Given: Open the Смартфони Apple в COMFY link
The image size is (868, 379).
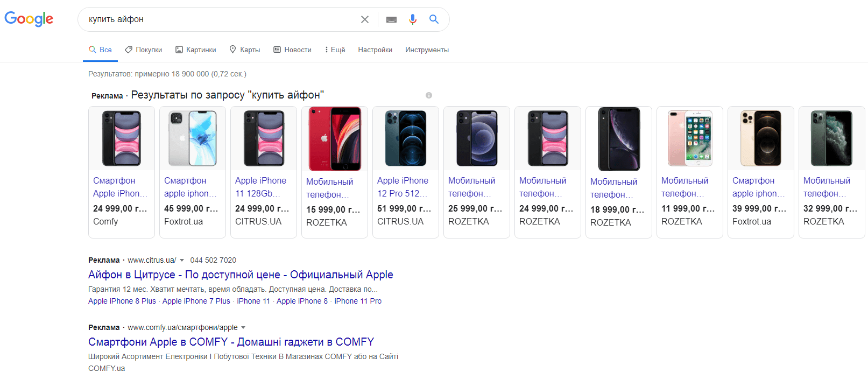Looking at the screenshot, I should click(231, 342).
